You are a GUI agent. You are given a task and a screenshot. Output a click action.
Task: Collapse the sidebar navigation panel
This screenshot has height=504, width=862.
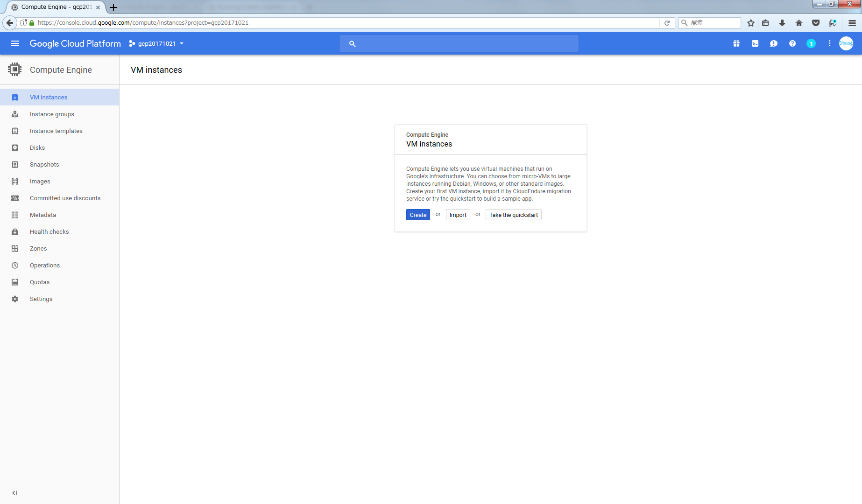(14, 492)
